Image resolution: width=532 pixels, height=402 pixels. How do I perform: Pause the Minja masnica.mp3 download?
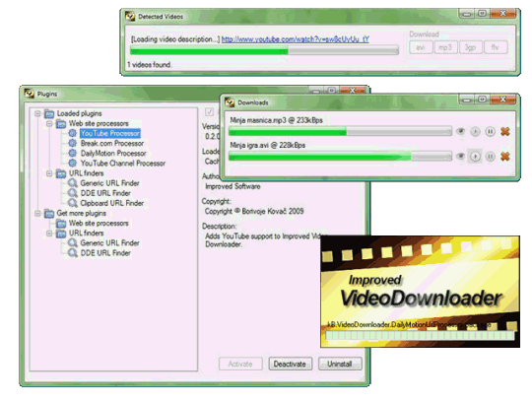point(490,131)
